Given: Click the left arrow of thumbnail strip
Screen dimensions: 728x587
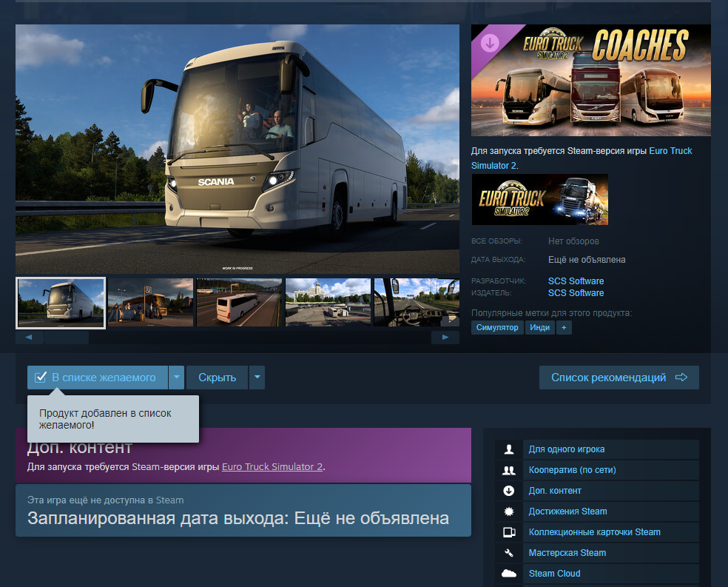Looking at the screenshot, I should tap(29, 337).
